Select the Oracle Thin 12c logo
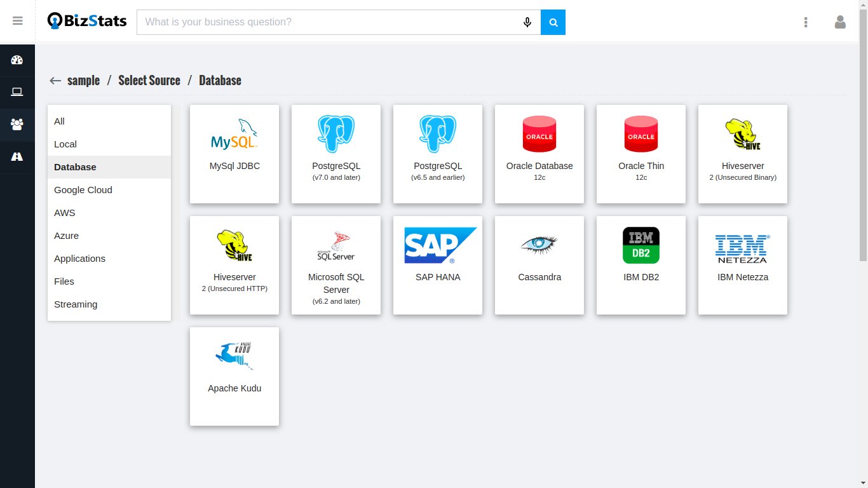The width and height of the screenshot is (868, 488). click(x=641, y=134)
